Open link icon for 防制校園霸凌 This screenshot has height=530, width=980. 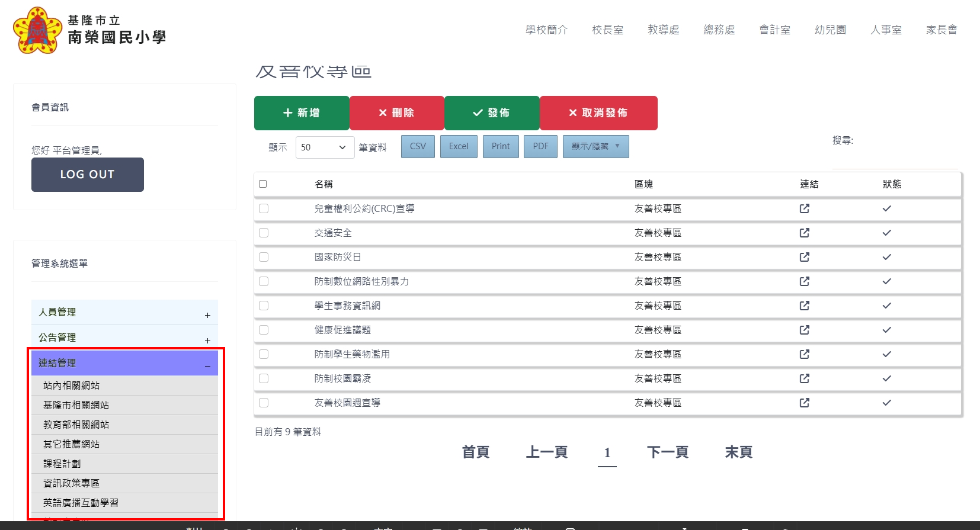pos(804,378)
